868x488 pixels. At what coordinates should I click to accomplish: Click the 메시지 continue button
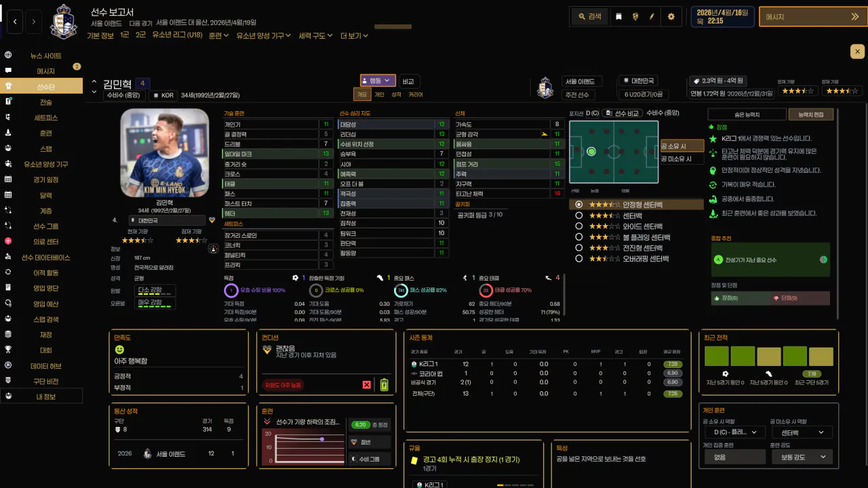tap(813, 17)
